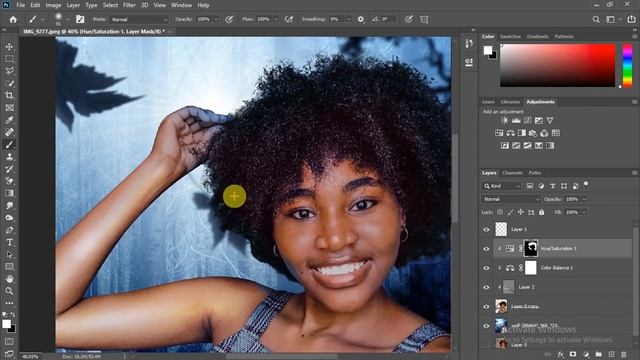Screen dimensions: 640x360
Task: Open the Filter menu
Action: coord(129,5)
